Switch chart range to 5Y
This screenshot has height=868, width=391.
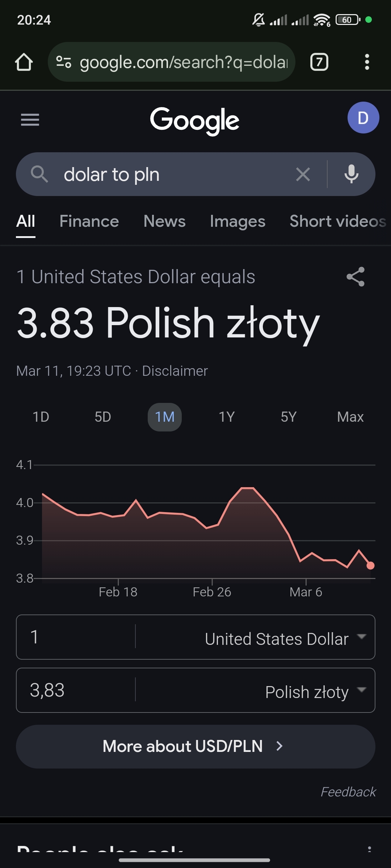point(289,417)
